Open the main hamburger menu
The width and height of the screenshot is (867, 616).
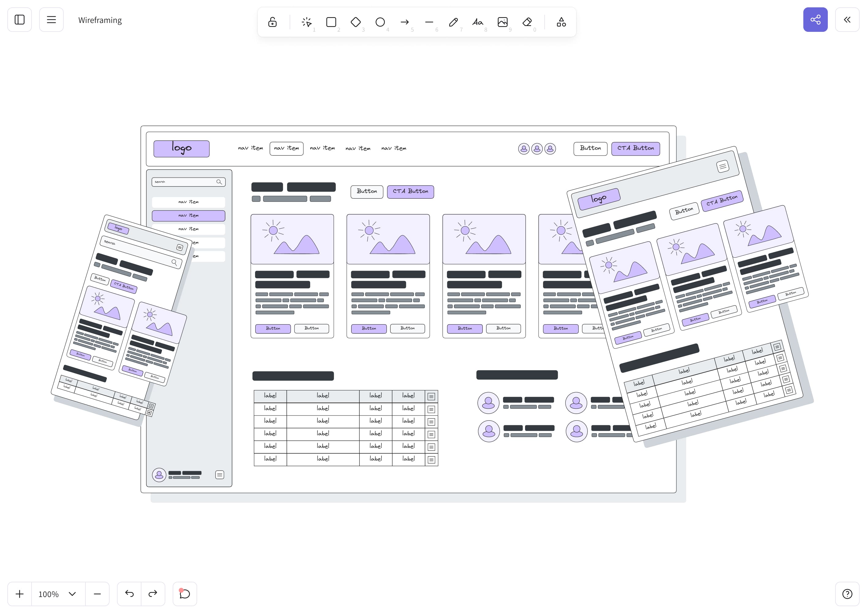pos(51,19)
